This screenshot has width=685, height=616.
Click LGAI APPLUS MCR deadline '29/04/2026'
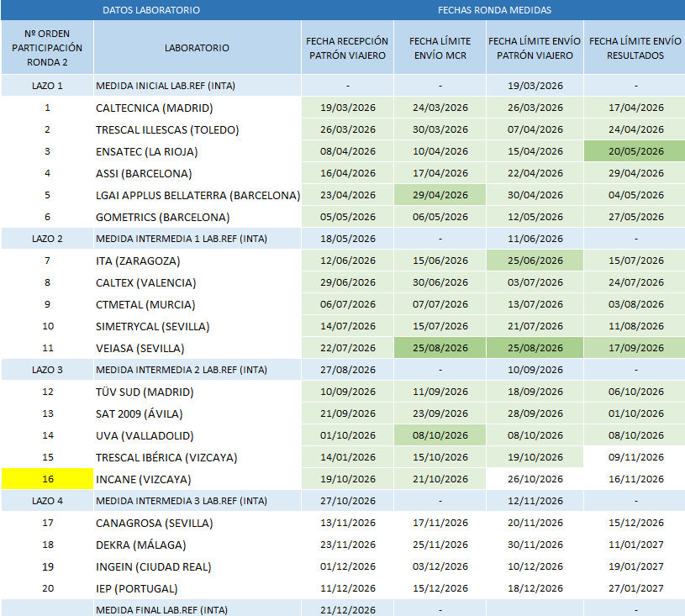pos(440,195)
